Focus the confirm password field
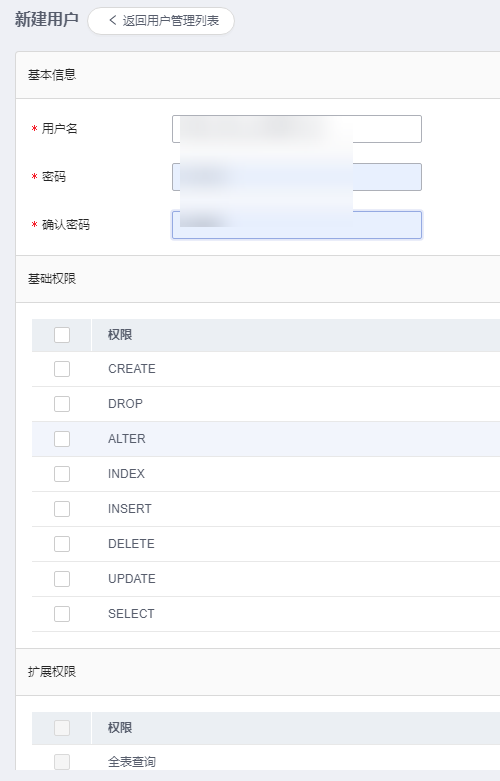500x781 pixels. (x=297, y=225)
